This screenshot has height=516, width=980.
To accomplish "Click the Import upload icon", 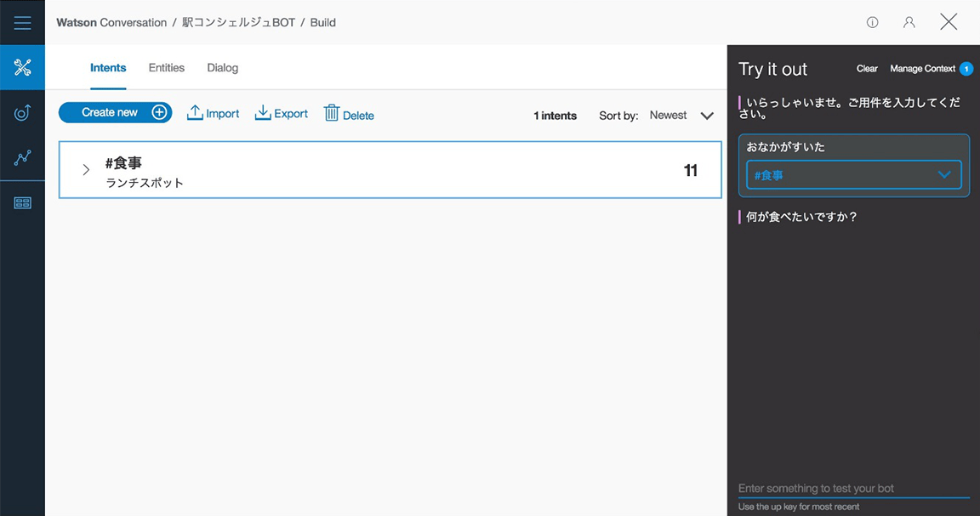I will tap(195, 113).
